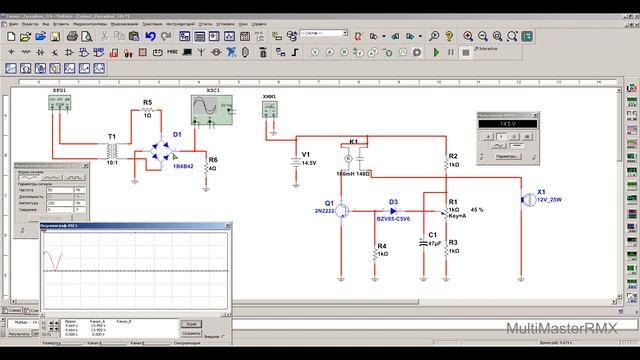Open the Edit (Редактор) menu
This screenshot has width=640, height=360.
pos(29,24)
